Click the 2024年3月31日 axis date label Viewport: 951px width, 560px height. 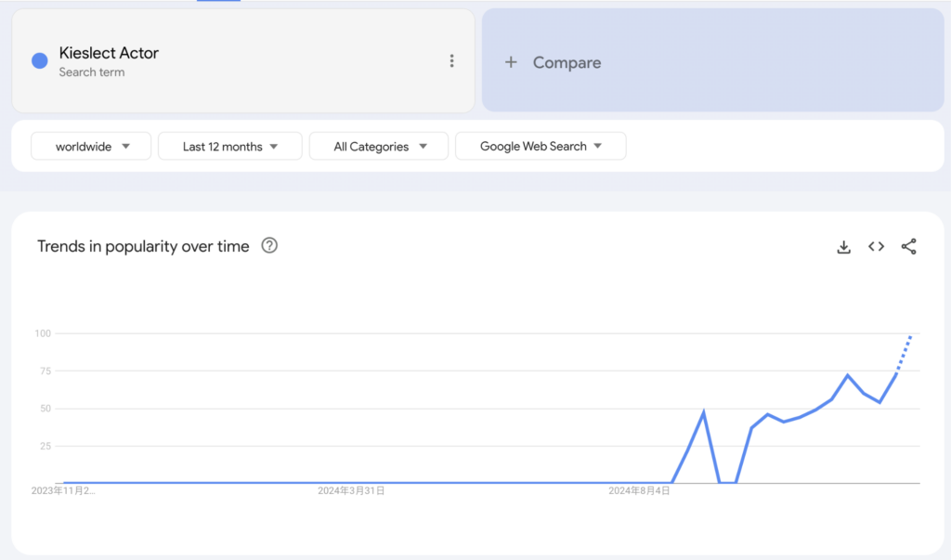(351, 491)
